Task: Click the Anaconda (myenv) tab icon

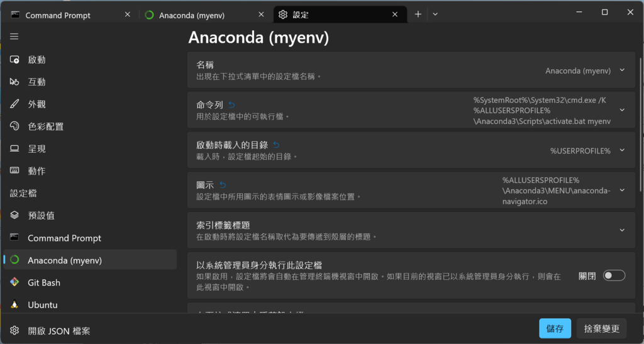Action: (149, 14)
